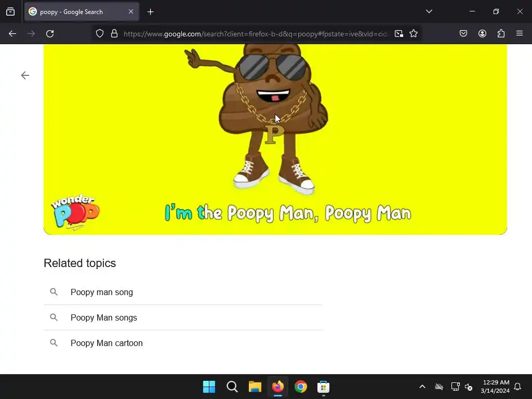Click the muted volume tray icon
The image size is (532, 399).
[x=469, y=387]
